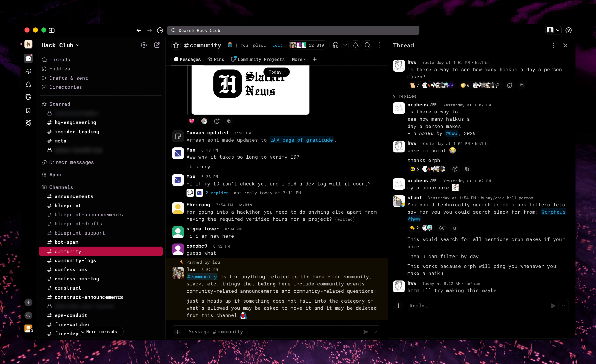Toggle the sidebar layout icon
Image resolution: width=596 pixels, height=364 pixels.
tap(52, 30)
